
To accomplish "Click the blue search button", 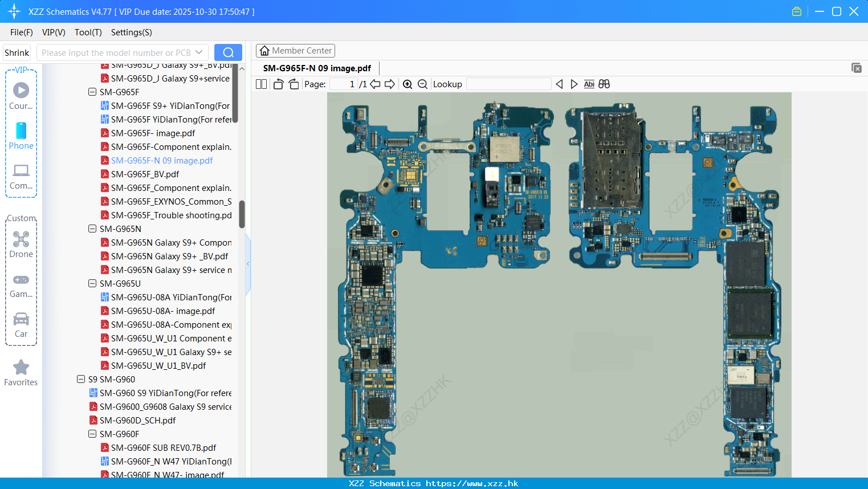I will click(228, 52).
